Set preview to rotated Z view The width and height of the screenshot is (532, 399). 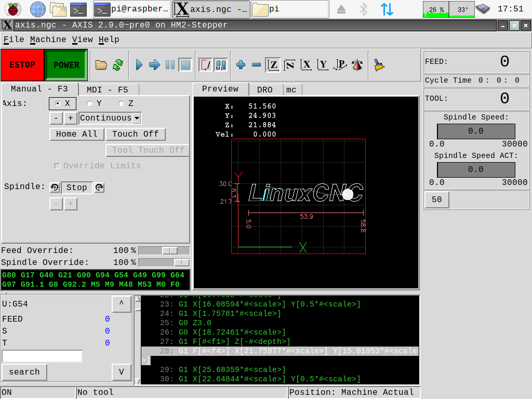(x=289, y=65)
